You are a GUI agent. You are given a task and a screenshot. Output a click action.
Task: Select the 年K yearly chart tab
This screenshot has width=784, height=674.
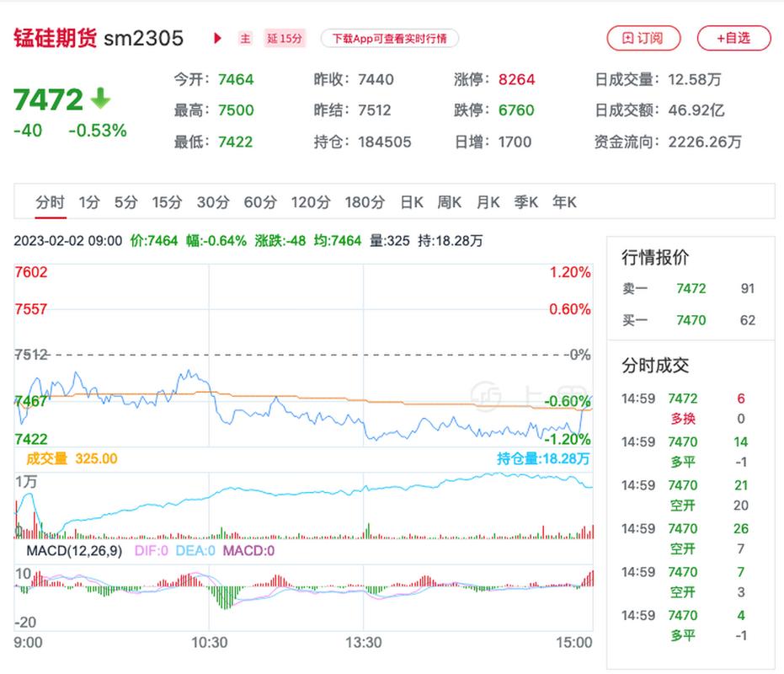point(564,202)
